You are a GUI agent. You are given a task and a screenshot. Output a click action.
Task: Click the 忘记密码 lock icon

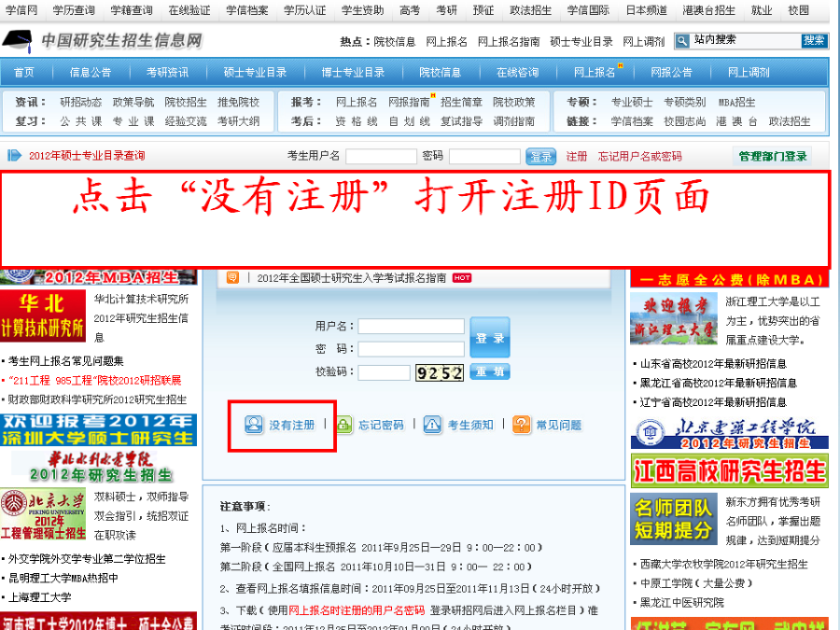pos(343,425)
